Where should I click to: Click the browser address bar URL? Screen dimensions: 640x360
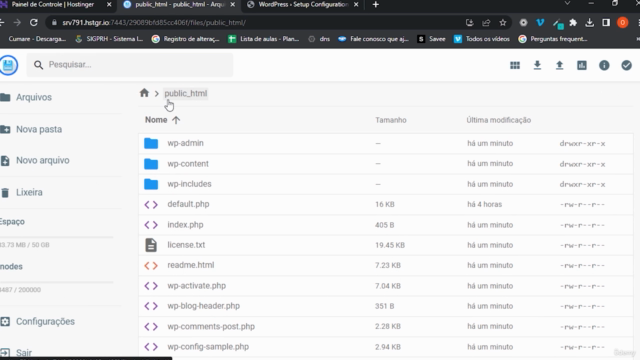(x=154, y=23)
